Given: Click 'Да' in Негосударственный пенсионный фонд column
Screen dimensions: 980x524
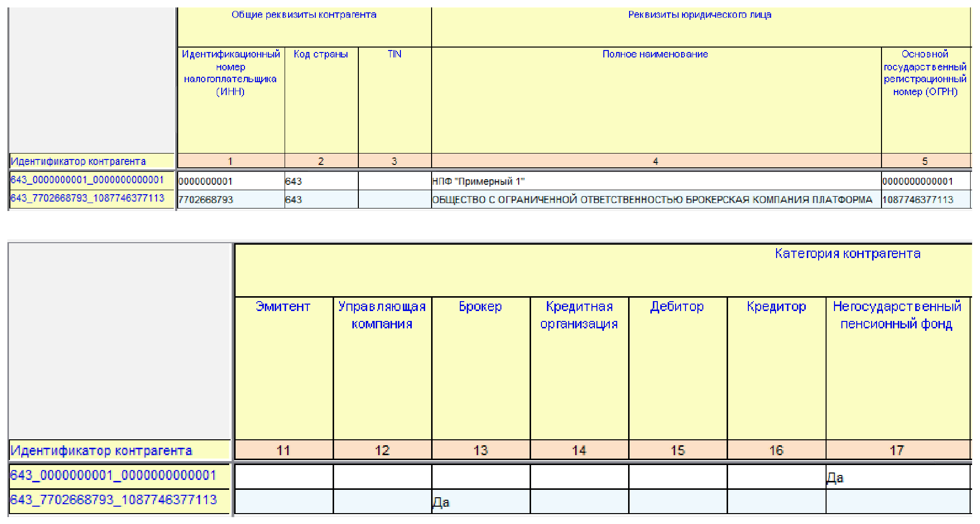Looking at the screenshot, I should (x=835, y=477).
